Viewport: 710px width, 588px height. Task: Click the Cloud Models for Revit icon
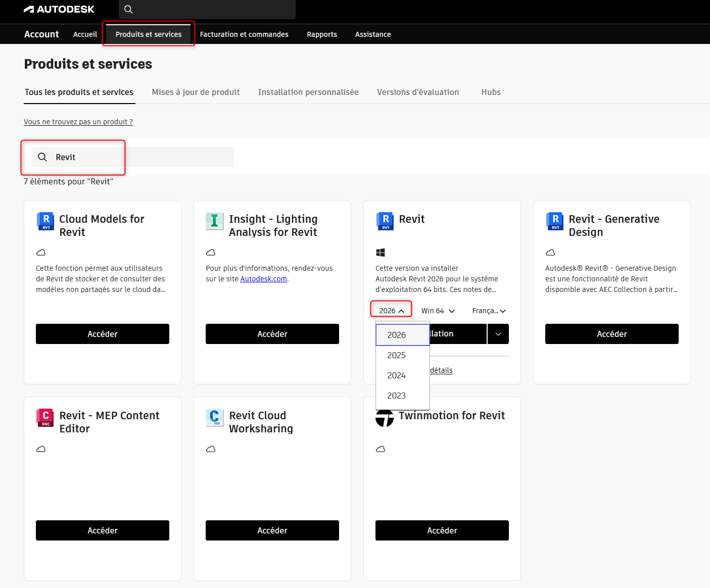45,221
